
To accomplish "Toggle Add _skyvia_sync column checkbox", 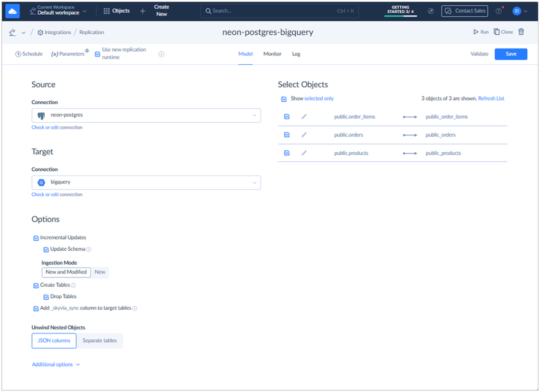I will [x=36, y=309].
